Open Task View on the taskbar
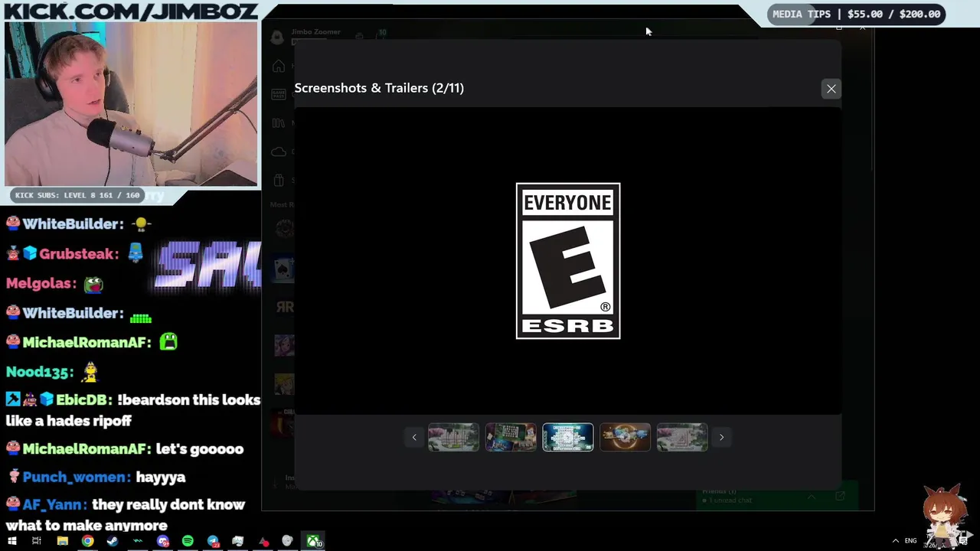Image resolution: width=980 pixels, height=551 pixels. tap(36, 542)
